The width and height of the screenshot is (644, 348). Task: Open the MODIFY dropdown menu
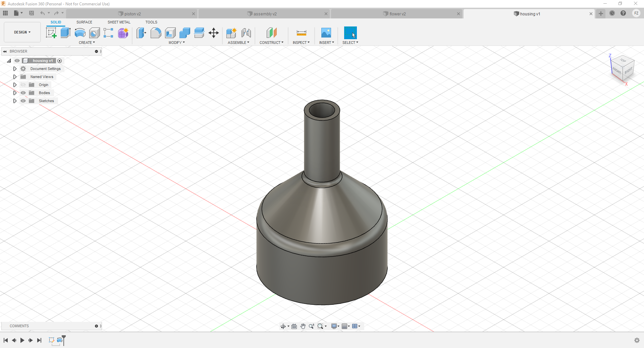click(x=177, y=43)
